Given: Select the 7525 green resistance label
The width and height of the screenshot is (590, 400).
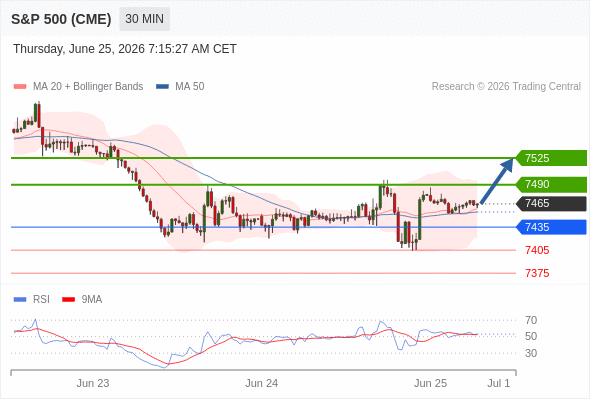Looking at the screenshot, I should click(551, 158).
